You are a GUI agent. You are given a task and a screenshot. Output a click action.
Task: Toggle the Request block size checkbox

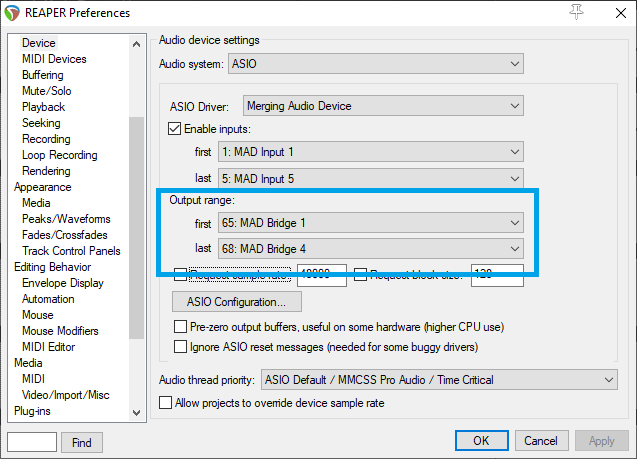pos(360,275)
